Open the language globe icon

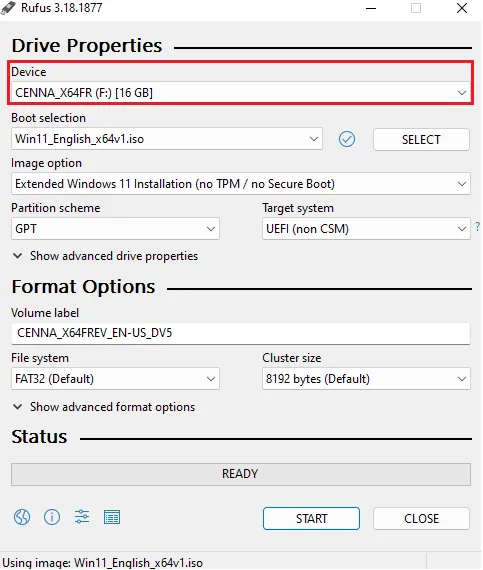tap(22, 517)
